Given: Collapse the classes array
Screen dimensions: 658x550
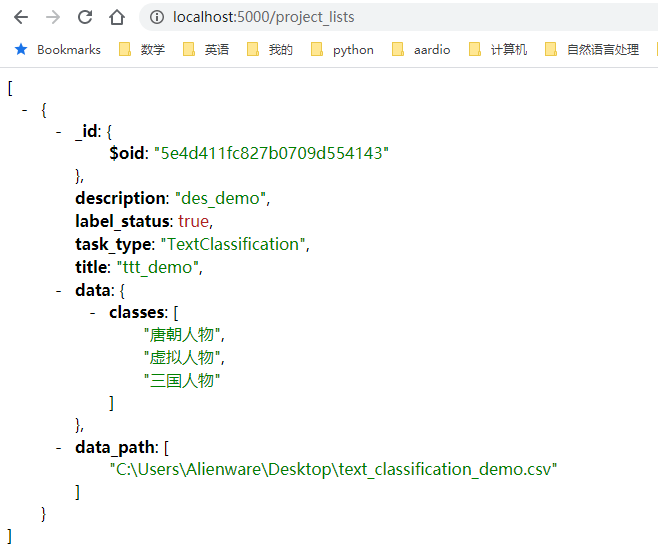Looking at the screenshot, I should [93, 313].
